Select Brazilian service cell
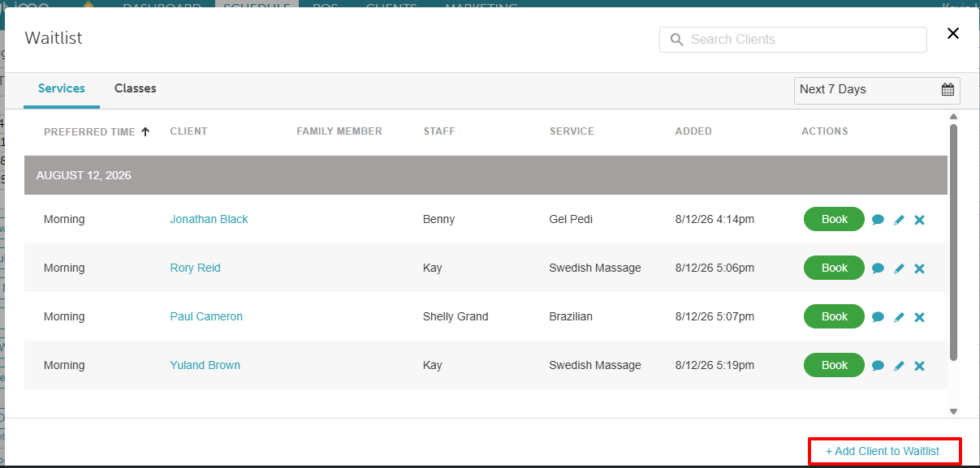This screenshot has height=468, width=980. click(571, 316)
